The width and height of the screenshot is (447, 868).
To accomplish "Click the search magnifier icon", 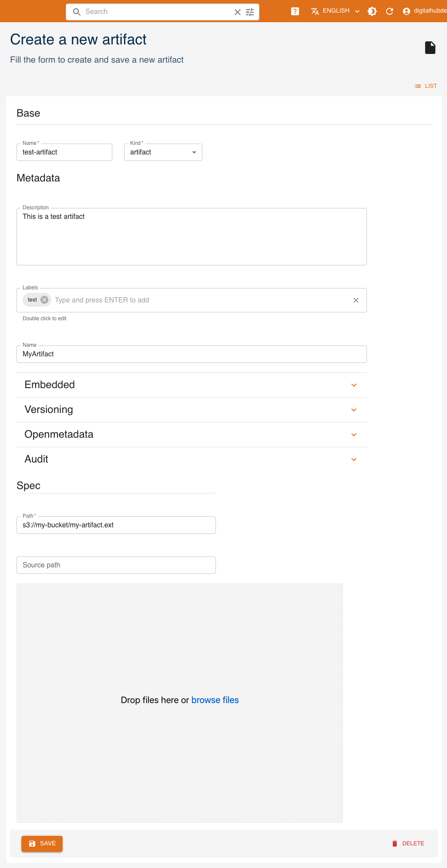I will tap(77, 12).
